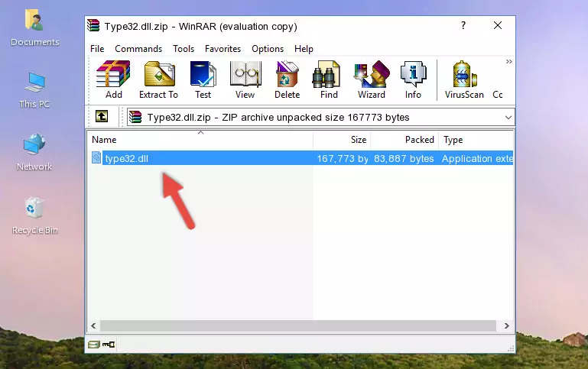The width and height of the screenshot is (588, 369).
Task: Click the question mark help button
Action: tap(463, 25)
